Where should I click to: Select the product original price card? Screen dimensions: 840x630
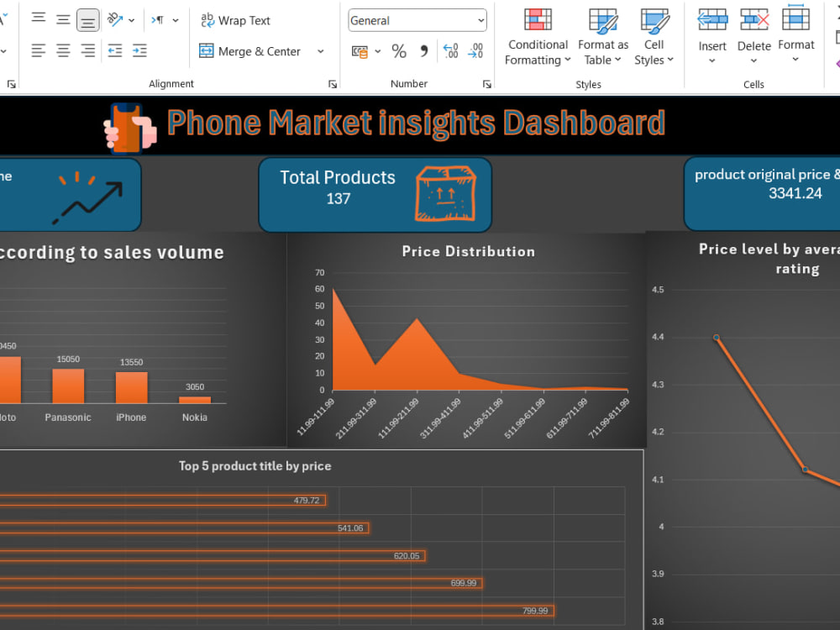[x=762, y=193]
